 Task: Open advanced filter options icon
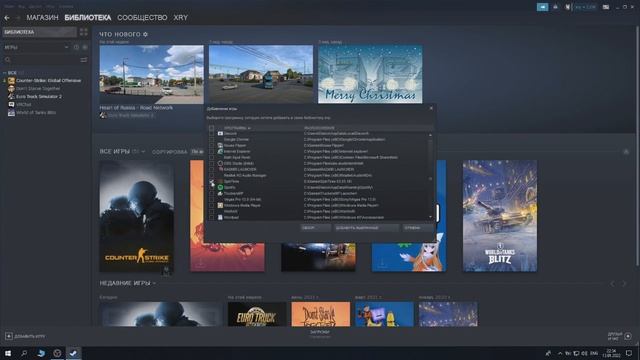(84, 60)
